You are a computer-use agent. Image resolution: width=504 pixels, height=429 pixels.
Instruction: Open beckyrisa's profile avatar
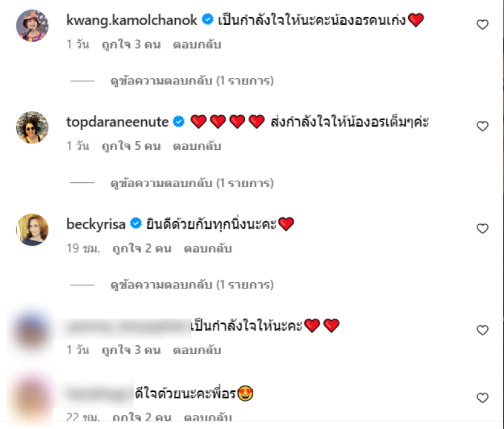pyautogui.click(x=32, y=230)
